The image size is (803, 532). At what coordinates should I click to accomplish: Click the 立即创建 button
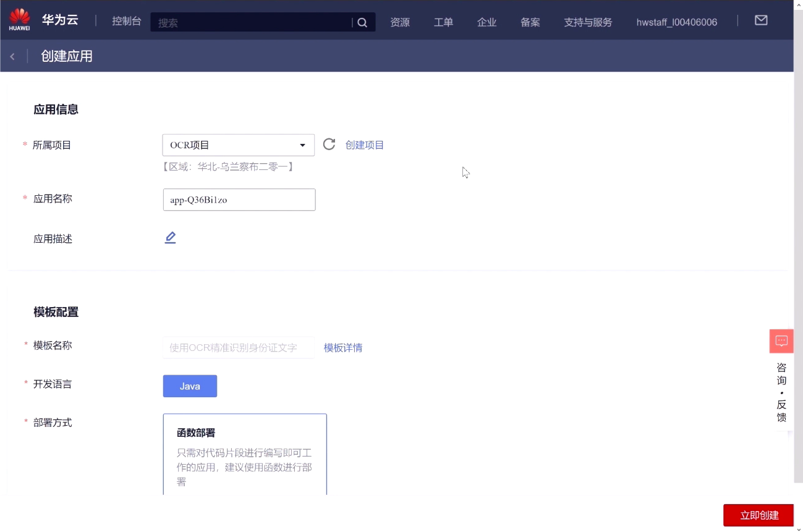759,515
